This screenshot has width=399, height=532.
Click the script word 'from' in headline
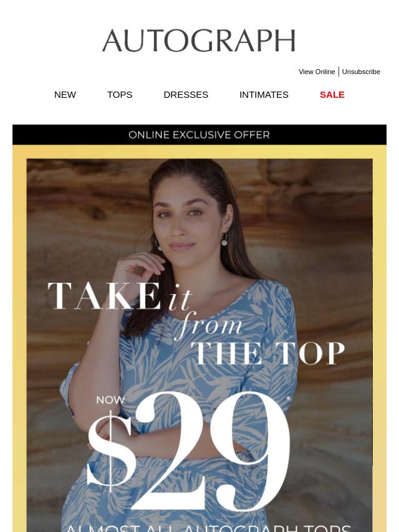tap(208, 325)
